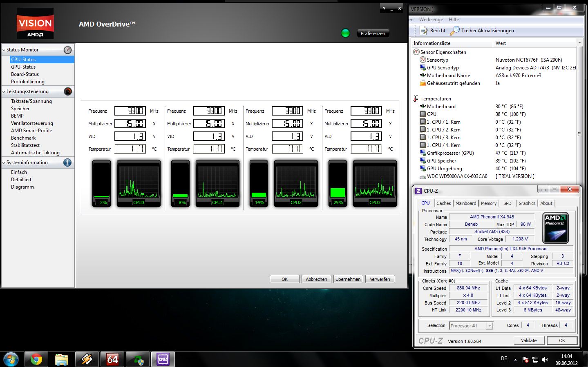Click OK in the CPU-Z window
This screenshot has width=588, height=367.
(562, 340)
